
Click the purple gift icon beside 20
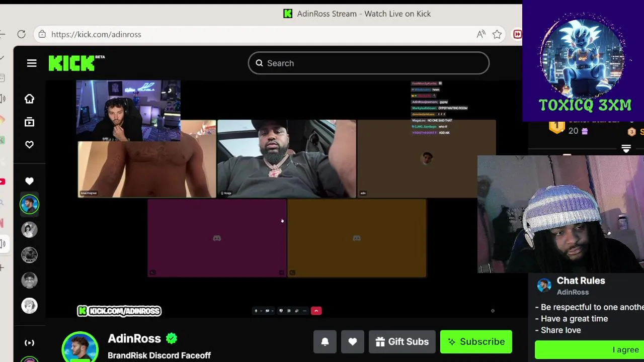tap(584, 131)
